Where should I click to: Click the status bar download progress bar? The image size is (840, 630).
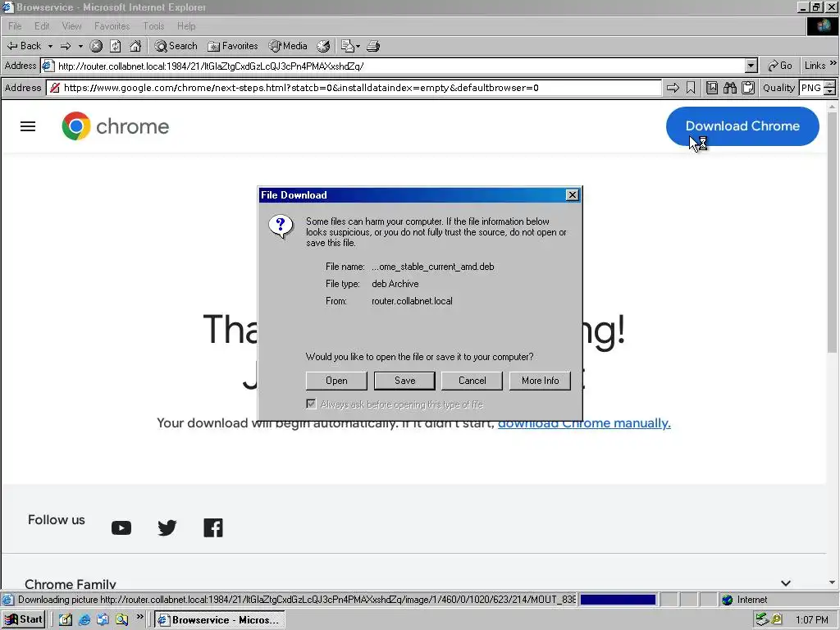point(619,600)
